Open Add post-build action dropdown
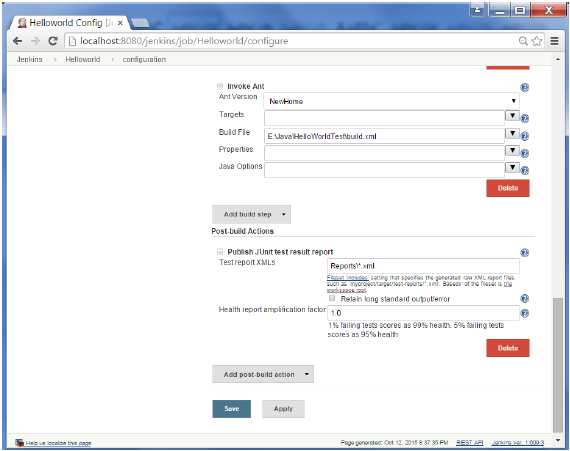Image resolution: width=570 pixels, height=451 pixels. click(263, 374)
